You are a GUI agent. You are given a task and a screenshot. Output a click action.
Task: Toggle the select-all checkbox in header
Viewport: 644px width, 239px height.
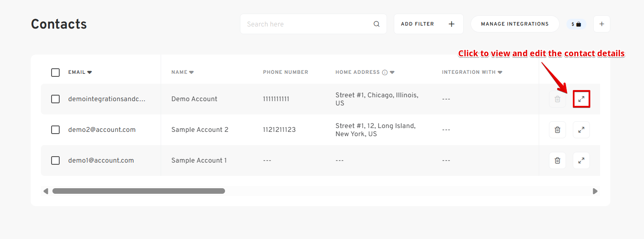tap(55, 73)
